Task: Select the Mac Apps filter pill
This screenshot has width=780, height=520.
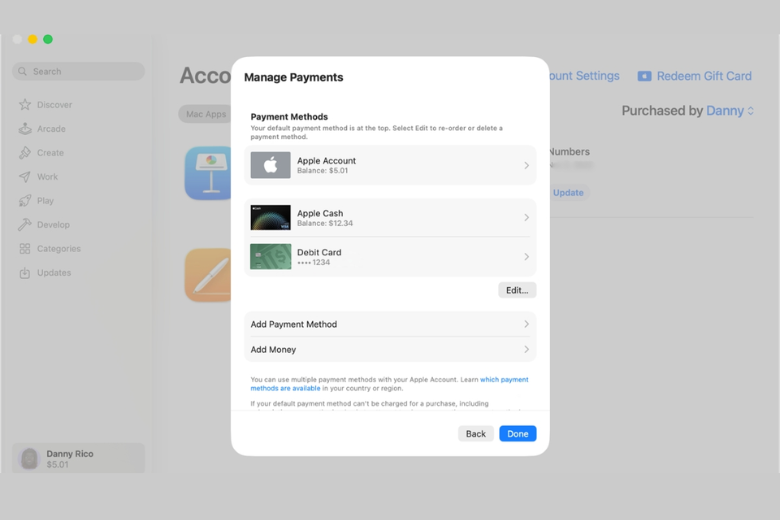Action: 205,114
